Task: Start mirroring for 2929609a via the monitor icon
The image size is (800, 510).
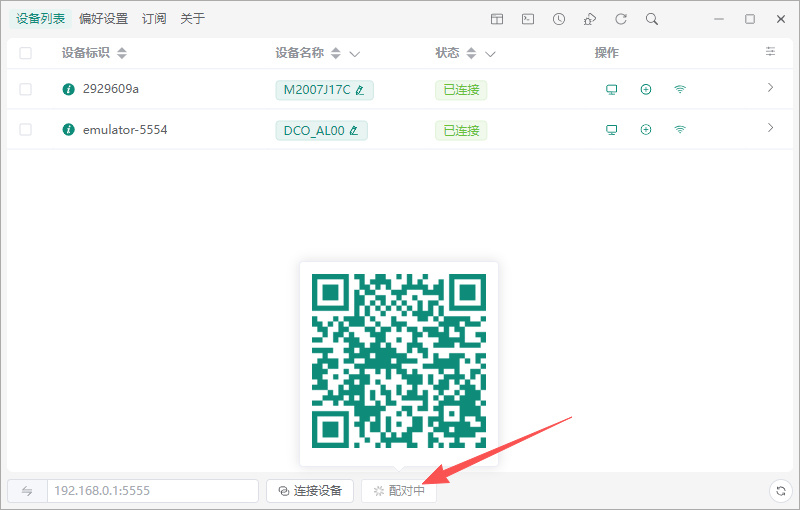Action: pos(611,90)
